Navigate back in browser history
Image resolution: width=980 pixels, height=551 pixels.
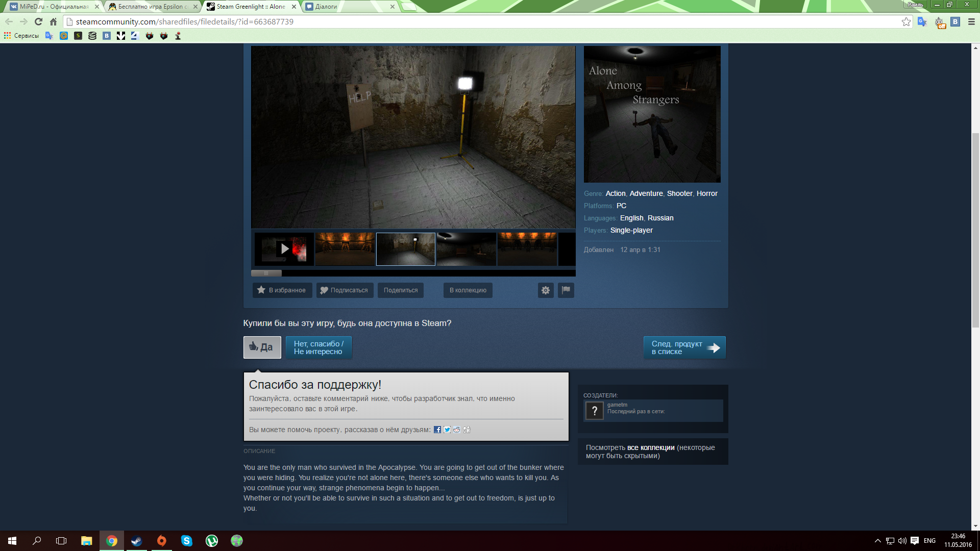(9, 22)
